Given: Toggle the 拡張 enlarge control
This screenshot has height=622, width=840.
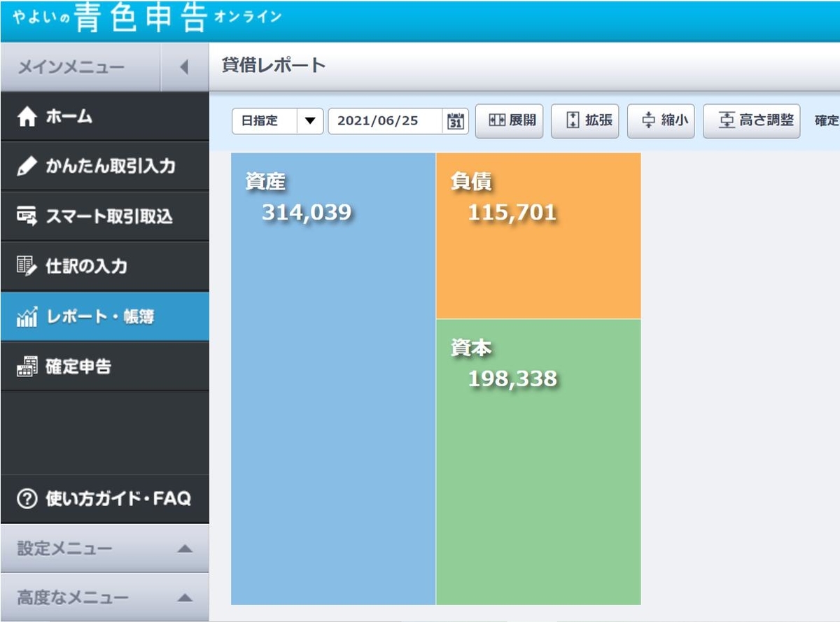Looking at the screenshot, I should [x=585, y=120].
